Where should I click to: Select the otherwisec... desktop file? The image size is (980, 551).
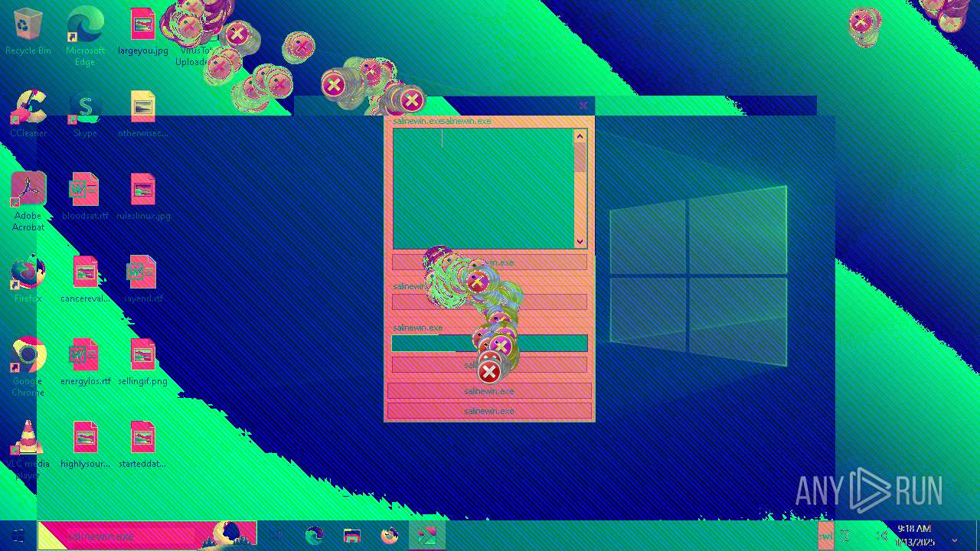pos(142,115)
